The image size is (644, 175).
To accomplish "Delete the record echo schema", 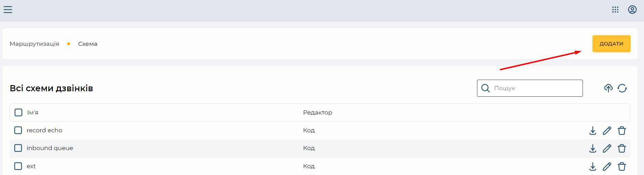I will [x=622, y=131].
